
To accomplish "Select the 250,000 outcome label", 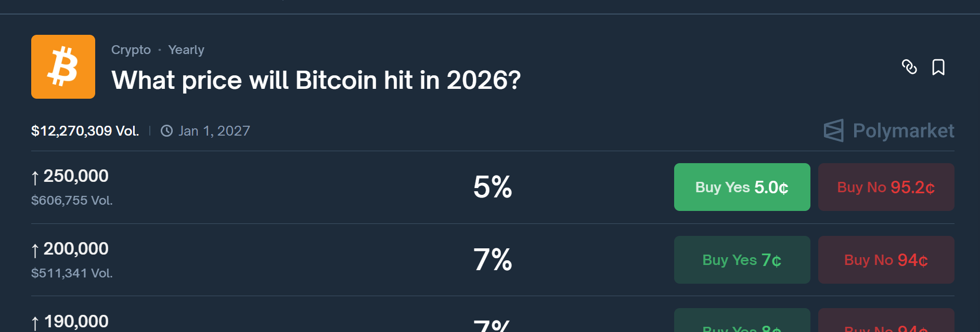I will pyautogui.click(x=76, y=176).
